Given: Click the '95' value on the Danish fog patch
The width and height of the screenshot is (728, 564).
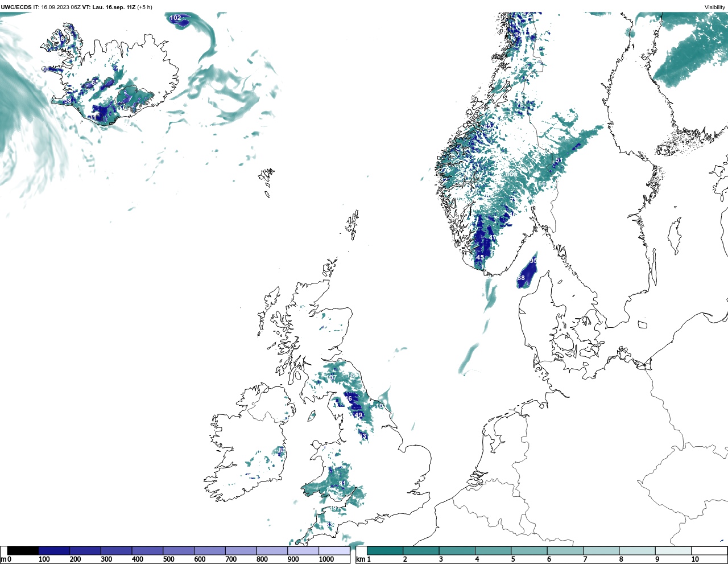Looking at the screenshot, I should [x=533, y=260].
